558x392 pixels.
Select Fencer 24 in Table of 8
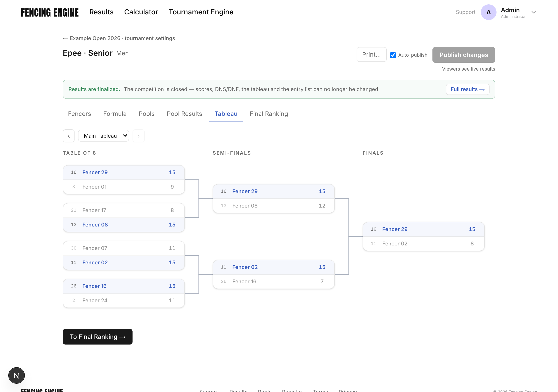[x=124, y=301]
